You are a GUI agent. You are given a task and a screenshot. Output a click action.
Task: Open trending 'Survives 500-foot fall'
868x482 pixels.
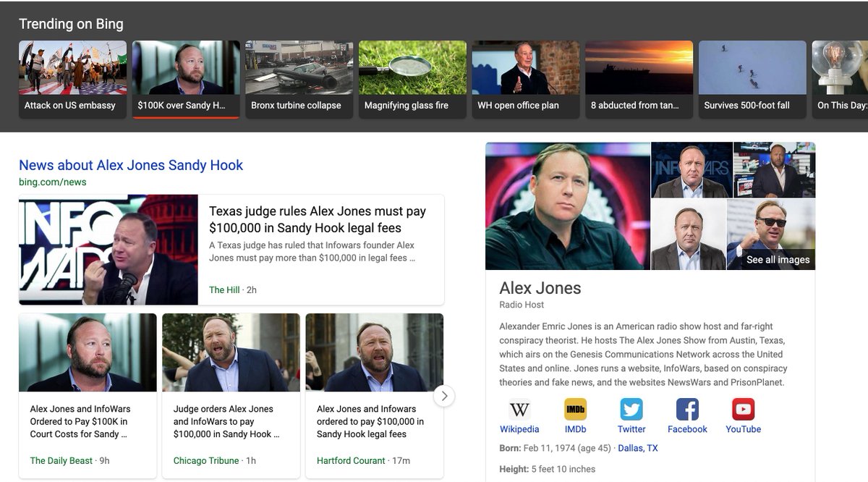752,79
